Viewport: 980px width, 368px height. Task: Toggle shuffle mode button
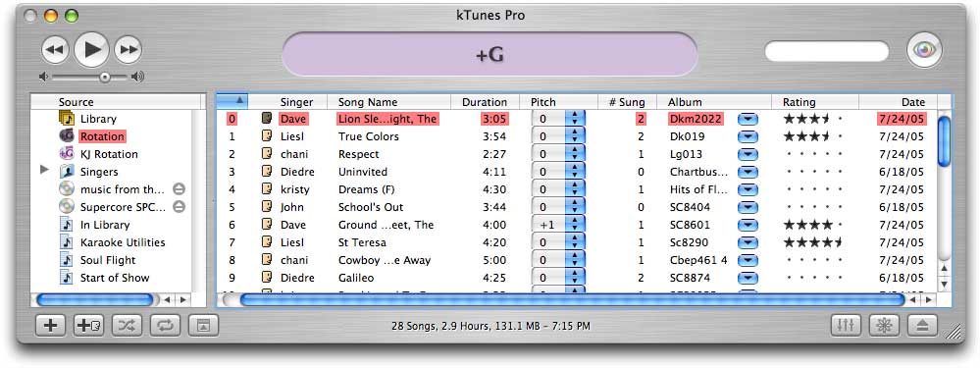click(x=127, y=326)
